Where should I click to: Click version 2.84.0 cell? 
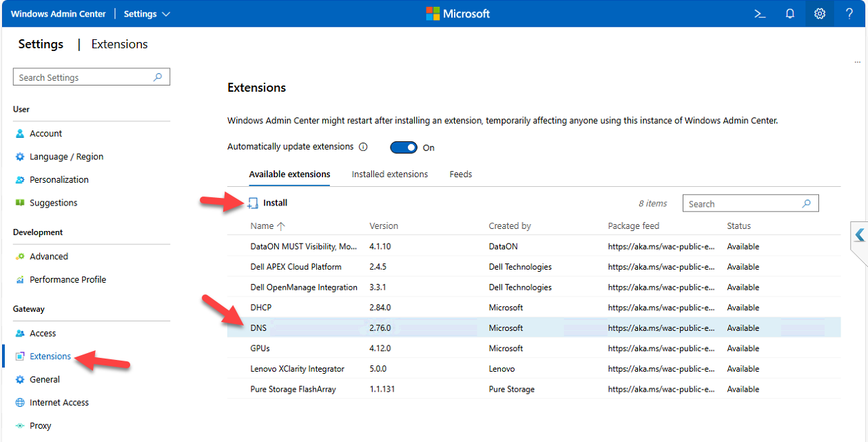pyautogui.click(x=380, y=308)
